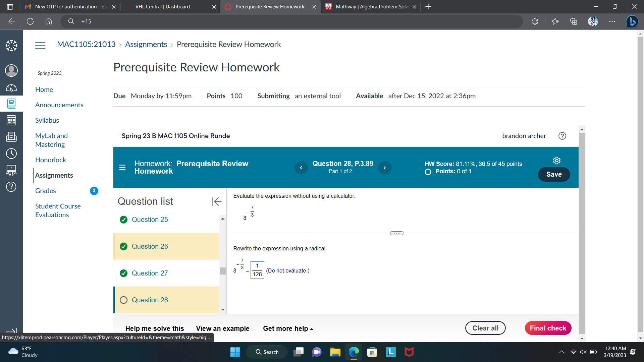Go to next question arrow
Screen dimensions: 644x362
pyautogui.click(x=384, y=168)
